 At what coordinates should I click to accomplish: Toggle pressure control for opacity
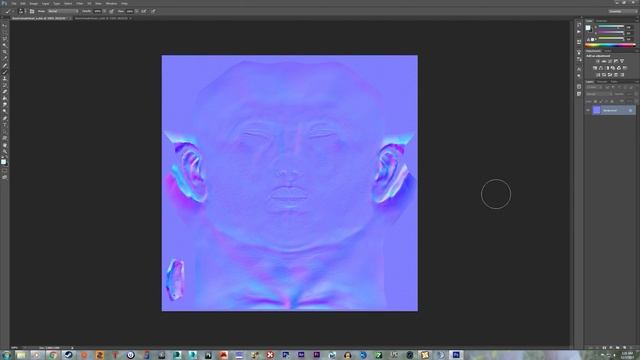pyautogui.click(x=111, y=11)
